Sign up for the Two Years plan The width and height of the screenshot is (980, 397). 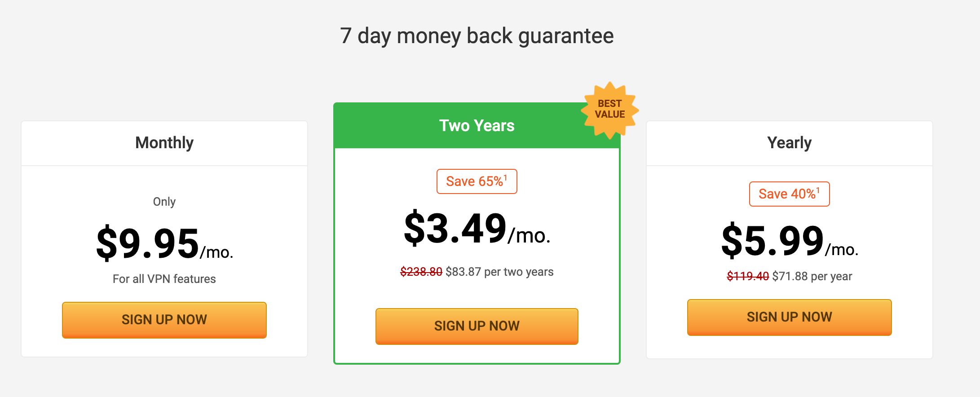(477, 326)
